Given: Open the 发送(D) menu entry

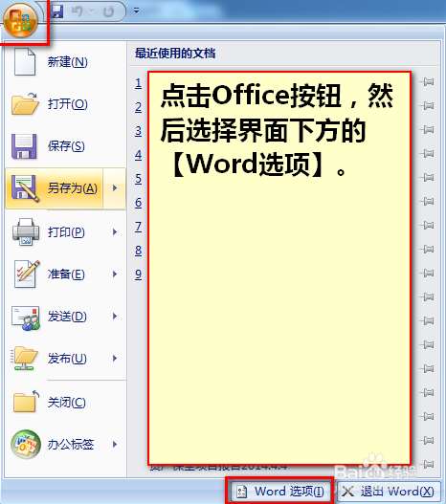Looking at the screenshot, I should (x=65, y=317).
